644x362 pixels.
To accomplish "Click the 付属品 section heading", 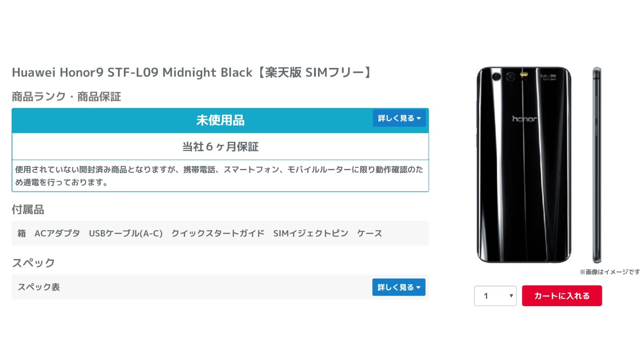I will (28, 210).
